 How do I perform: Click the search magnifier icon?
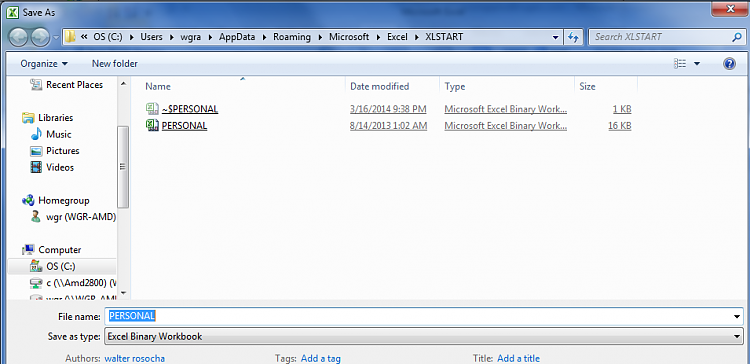tap(736, 37)
